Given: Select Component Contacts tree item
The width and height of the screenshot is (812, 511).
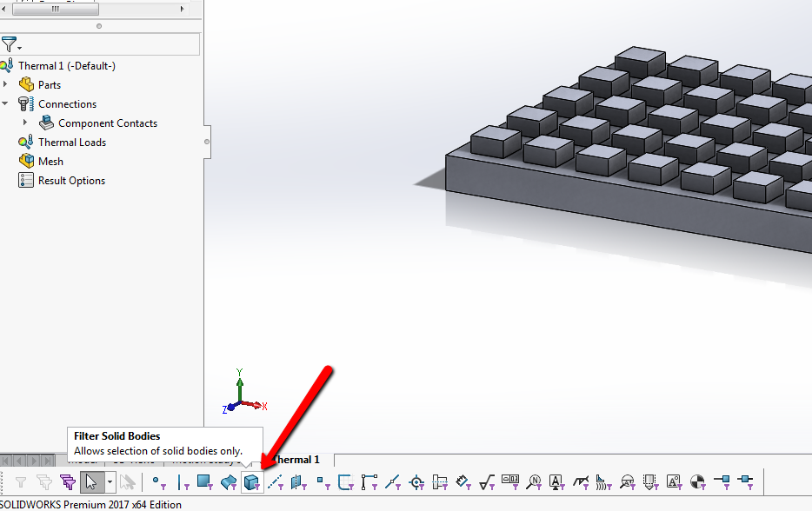Looking at the screenshot, I should click(x=108, y=123).
